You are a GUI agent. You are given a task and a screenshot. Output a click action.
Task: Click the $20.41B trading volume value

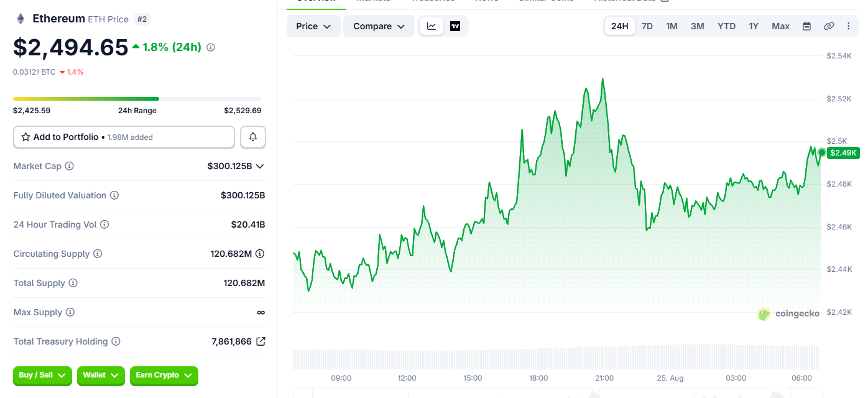248,224
